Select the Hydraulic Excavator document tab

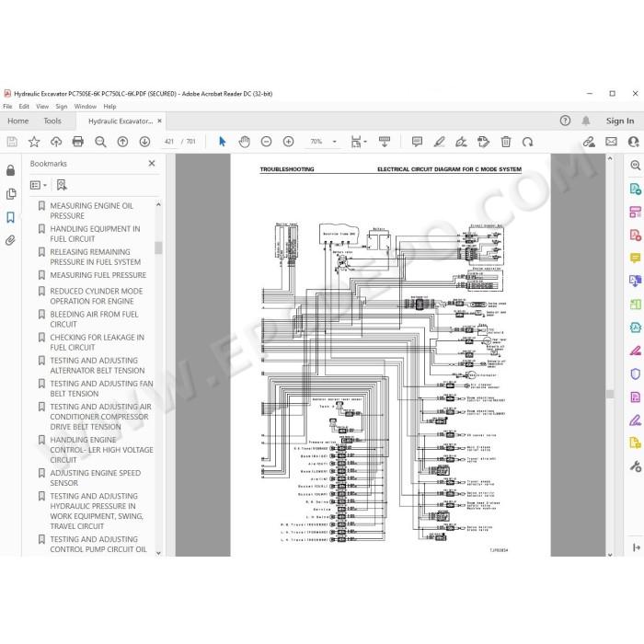click(121, 121)
